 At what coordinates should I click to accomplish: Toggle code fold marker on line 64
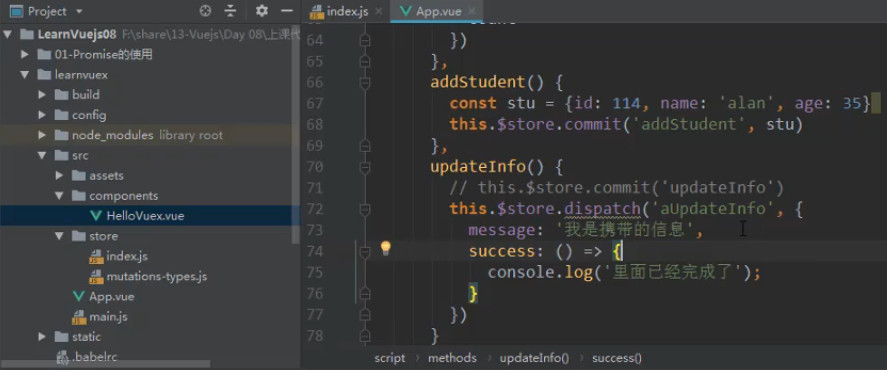(x=365, y=41)
